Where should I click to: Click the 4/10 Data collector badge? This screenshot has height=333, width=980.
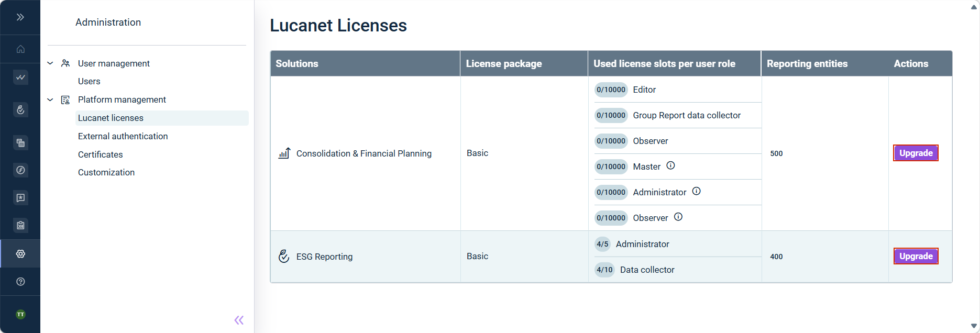click(x=604, y=270)
